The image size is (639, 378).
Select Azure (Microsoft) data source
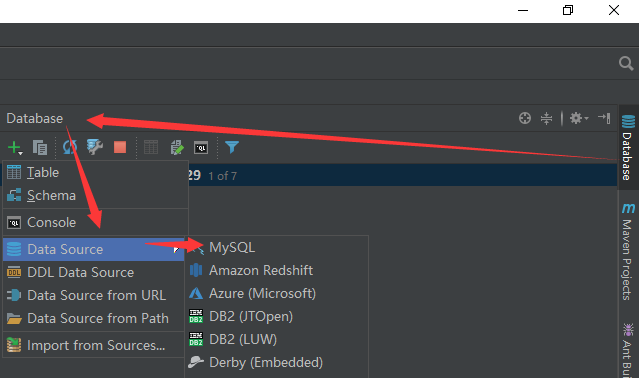coord(277,293)
